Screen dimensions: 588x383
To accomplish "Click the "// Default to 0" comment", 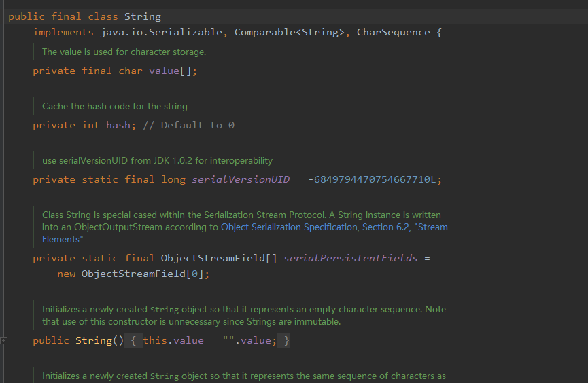I will pos(188,125).
